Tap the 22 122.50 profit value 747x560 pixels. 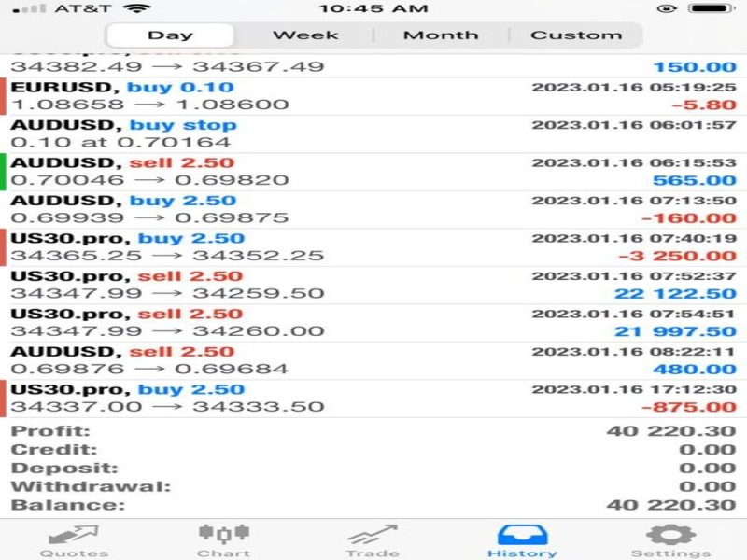(675, 293)
